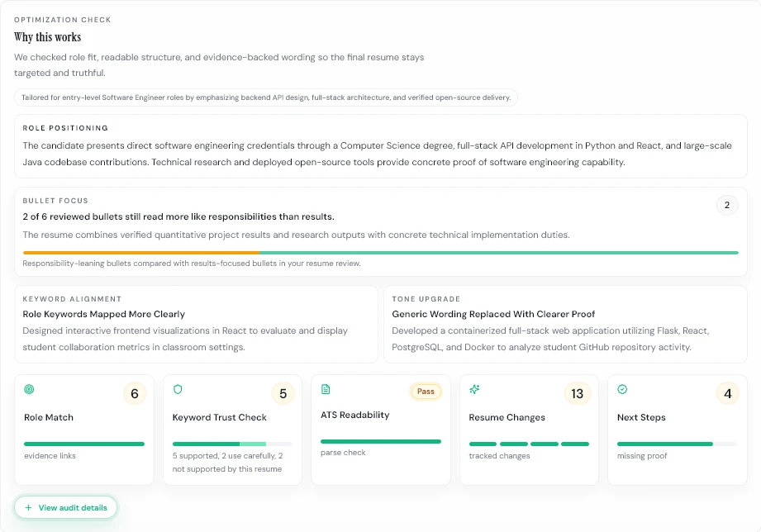Viewport: 761px width, 532px height.
Task: Click the Next Steps count badge 4
Action: click(x=727, y=394)
